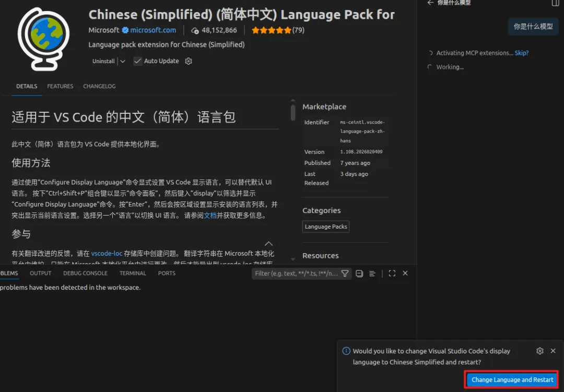The width and height of the screenshot is (564, 392).
Task: Open the extension manage gear icon
Action: pos(189,61)
